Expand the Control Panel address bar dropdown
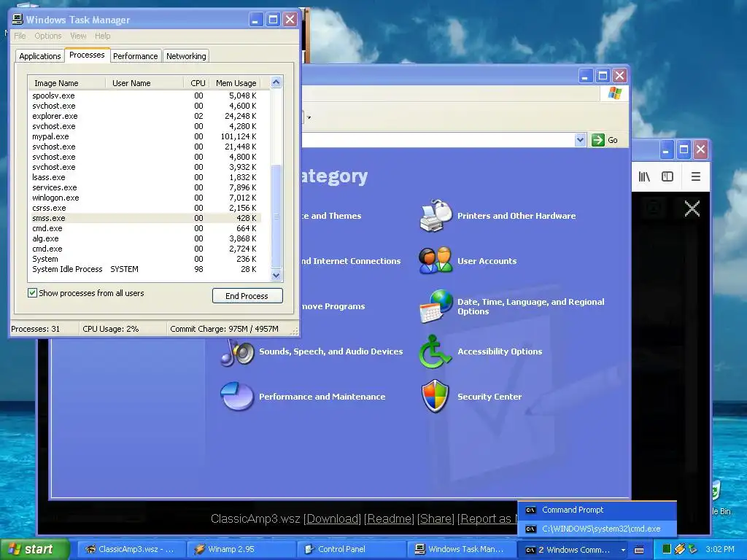Screen dimensions: 747x560 pyautogui.click(x=580, y=140)
